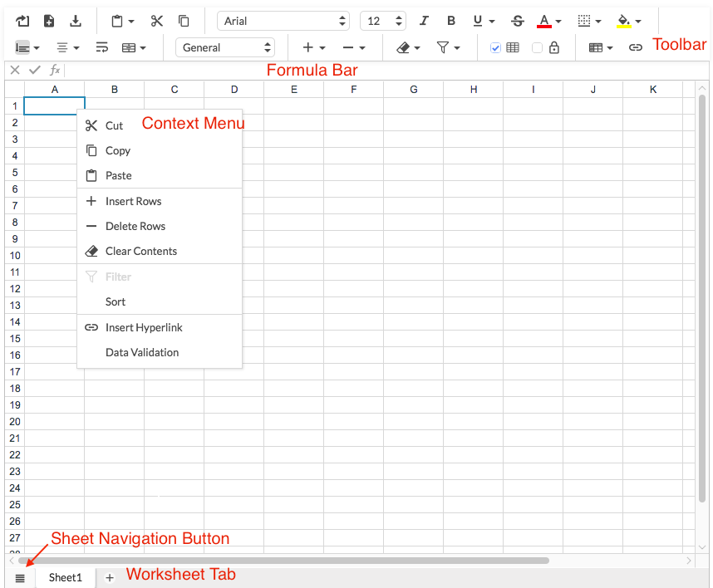Select row 20 header
Screen dimensions: 713x588
[15, 422]
